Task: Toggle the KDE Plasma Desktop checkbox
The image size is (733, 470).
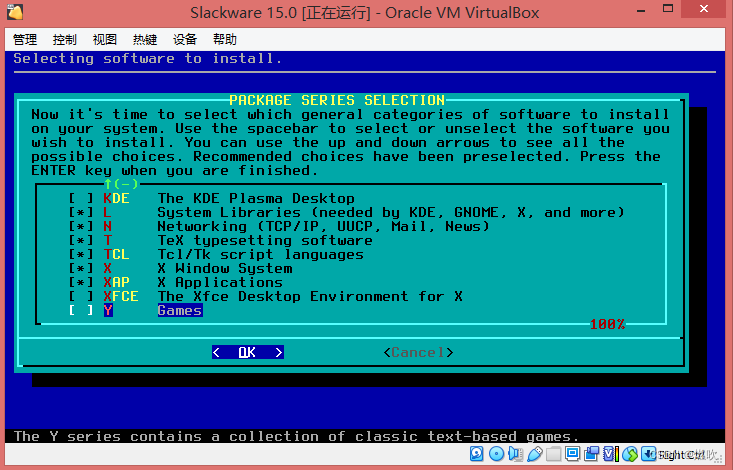Action: click(81, 198)
